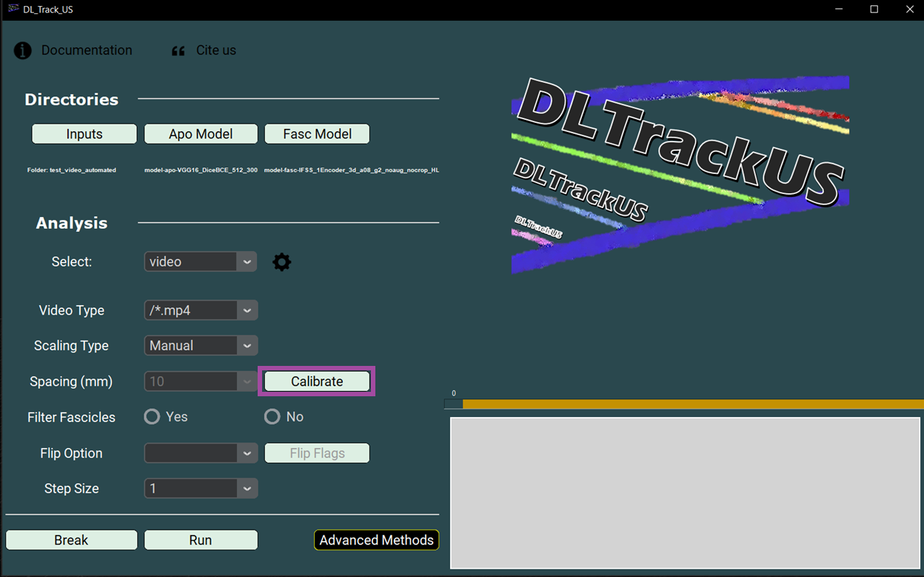
Task: Open analysis settings with the gear icon
Action: [281, 261]
